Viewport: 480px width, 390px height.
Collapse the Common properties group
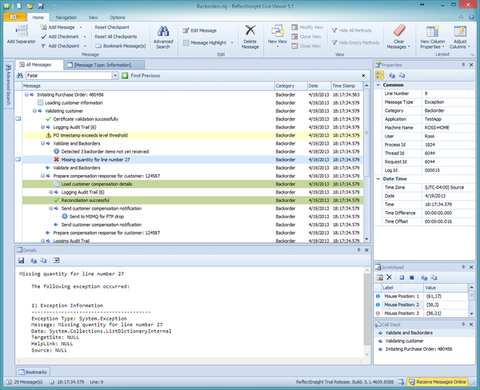coord(378,85)
